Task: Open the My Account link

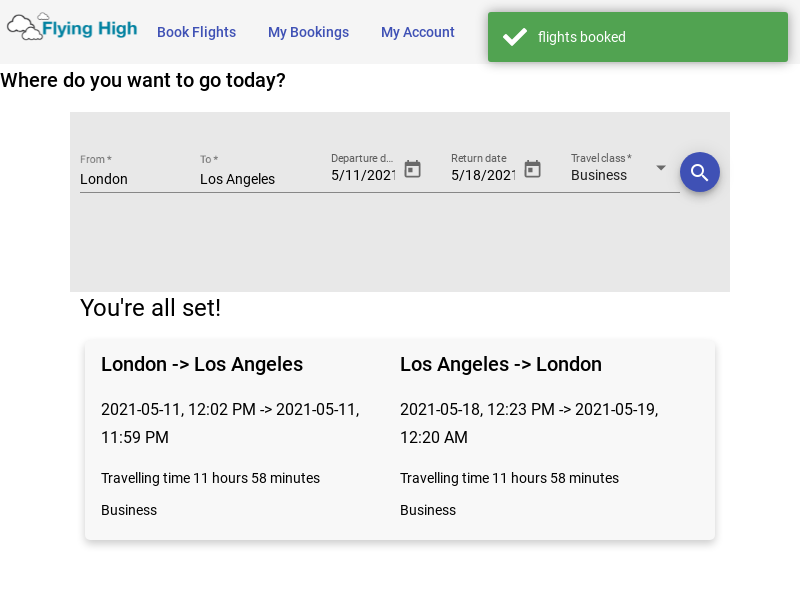Action: point(417,32)
